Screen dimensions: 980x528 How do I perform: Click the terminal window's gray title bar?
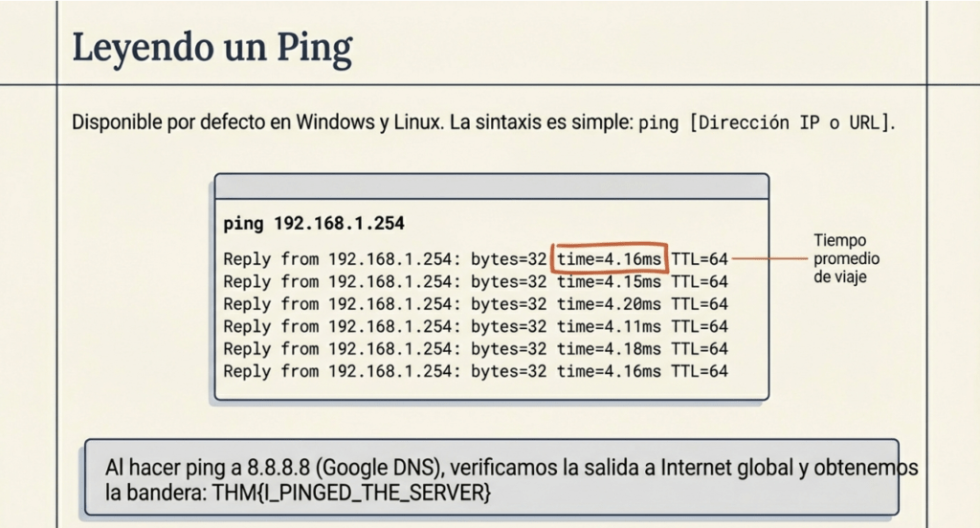491,186
